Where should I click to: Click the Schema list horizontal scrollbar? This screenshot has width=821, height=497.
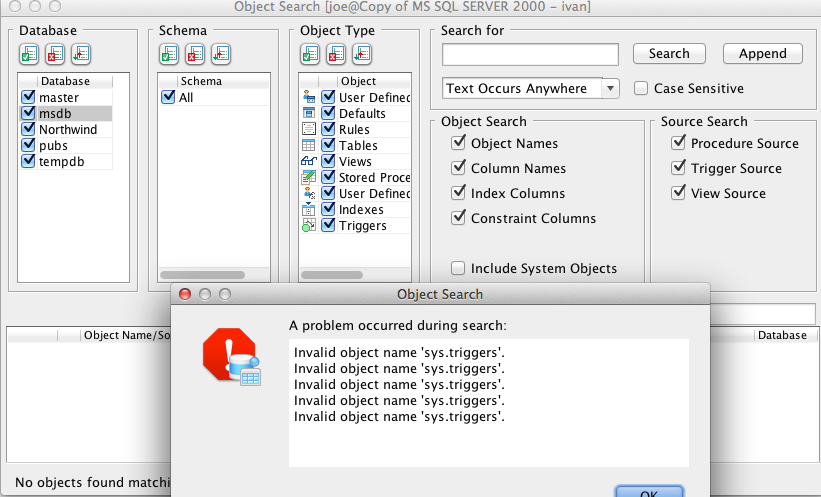[x=202, y=275]
